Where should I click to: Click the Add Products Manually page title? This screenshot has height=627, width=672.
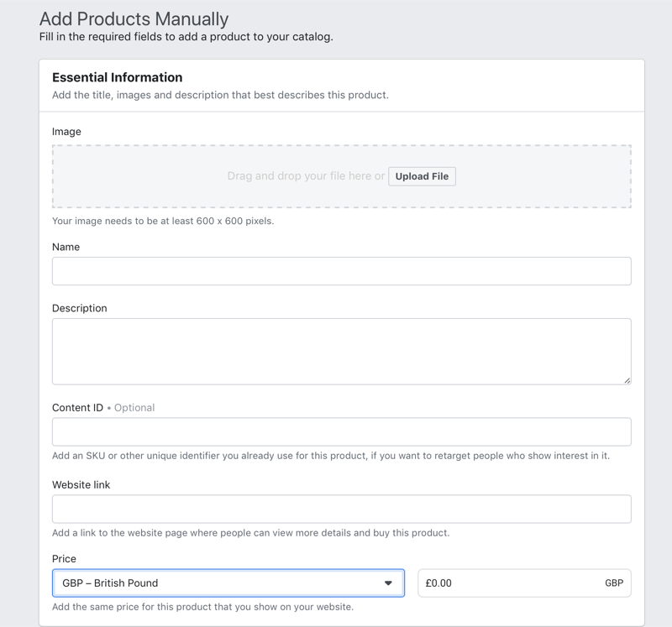[x=134, y=18]
